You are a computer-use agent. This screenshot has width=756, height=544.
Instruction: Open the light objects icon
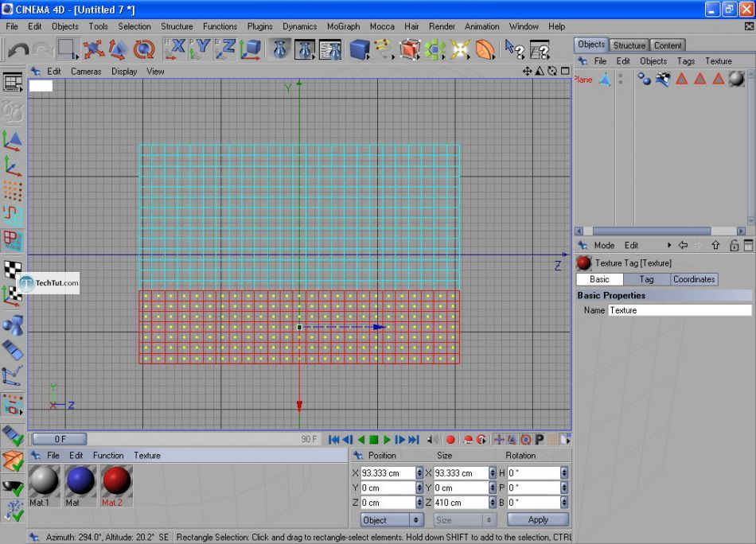point(460,49)
